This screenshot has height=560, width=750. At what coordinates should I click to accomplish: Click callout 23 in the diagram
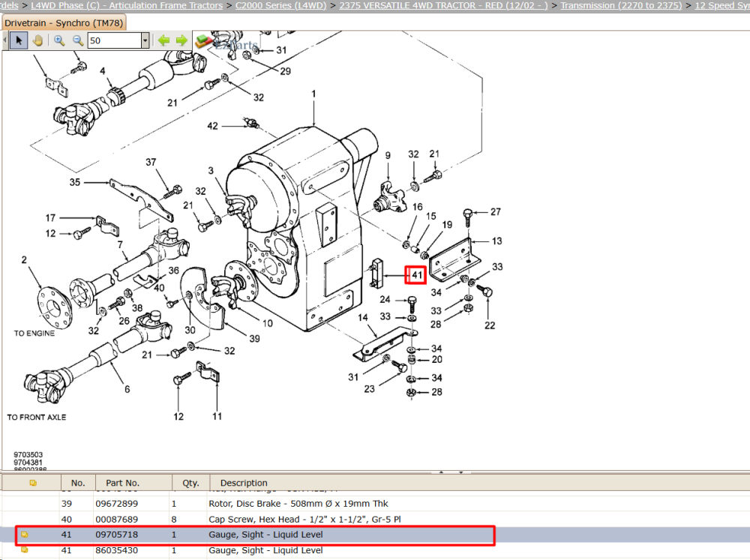click(369, 389)
